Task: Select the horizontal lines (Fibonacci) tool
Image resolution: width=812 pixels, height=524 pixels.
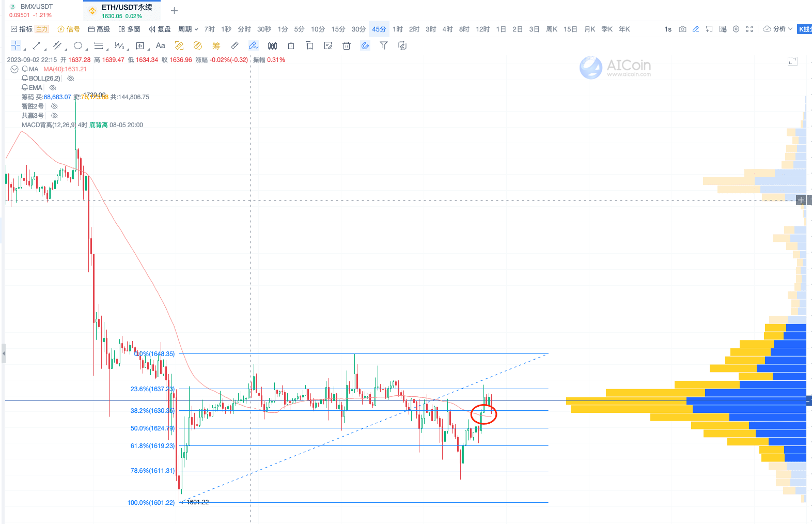Action: 99,45
